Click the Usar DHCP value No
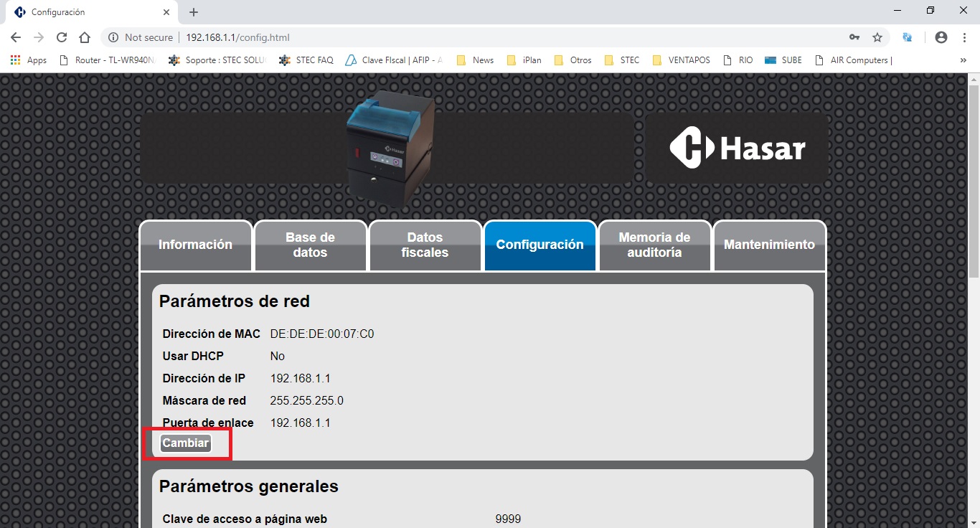This screenshot has width=980, height=528. click(x=278, y=357)
